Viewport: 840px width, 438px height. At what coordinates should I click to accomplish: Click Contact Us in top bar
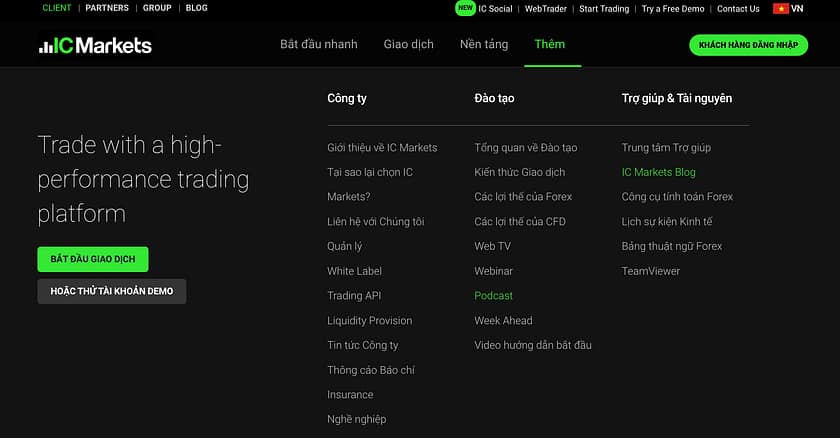[x=738, y=9]
